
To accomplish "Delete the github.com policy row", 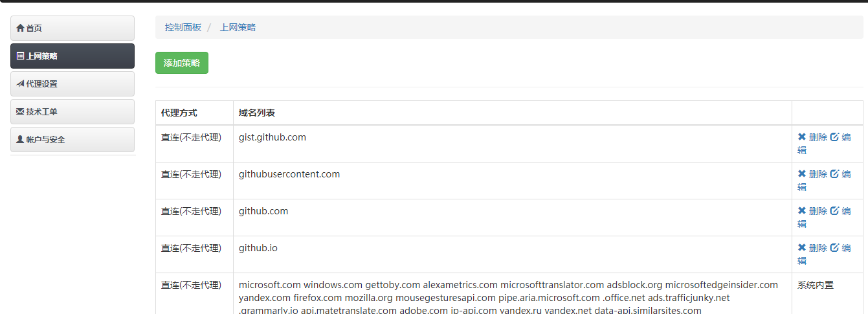I will (x=812, y=211).
